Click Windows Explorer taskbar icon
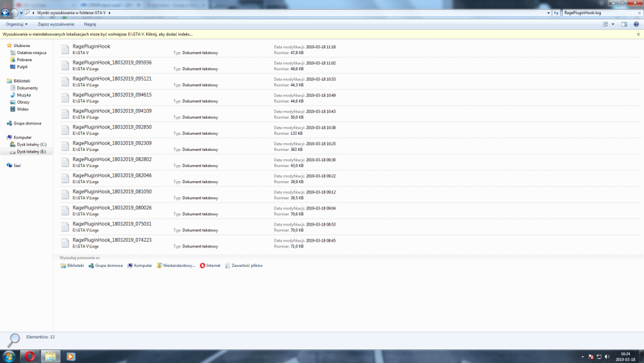 coord(50,357)
